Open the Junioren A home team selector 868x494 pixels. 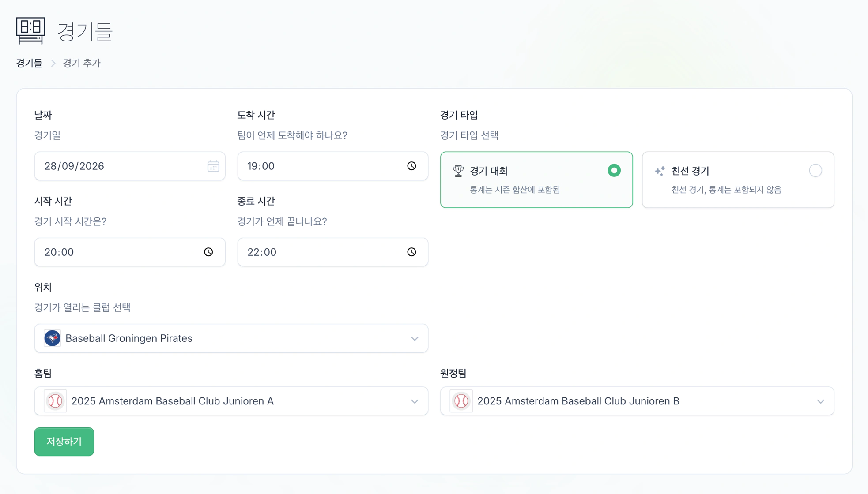[x=231, y=401]
